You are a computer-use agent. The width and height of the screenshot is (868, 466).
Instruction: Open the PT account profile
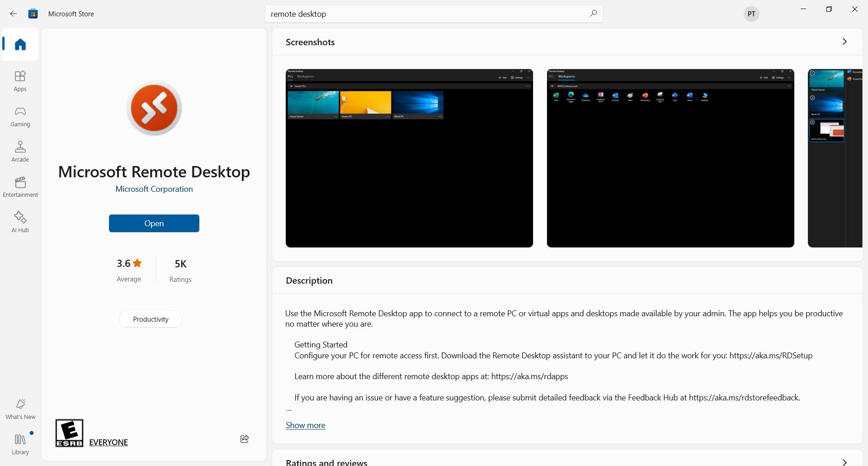tap(751, 14)
